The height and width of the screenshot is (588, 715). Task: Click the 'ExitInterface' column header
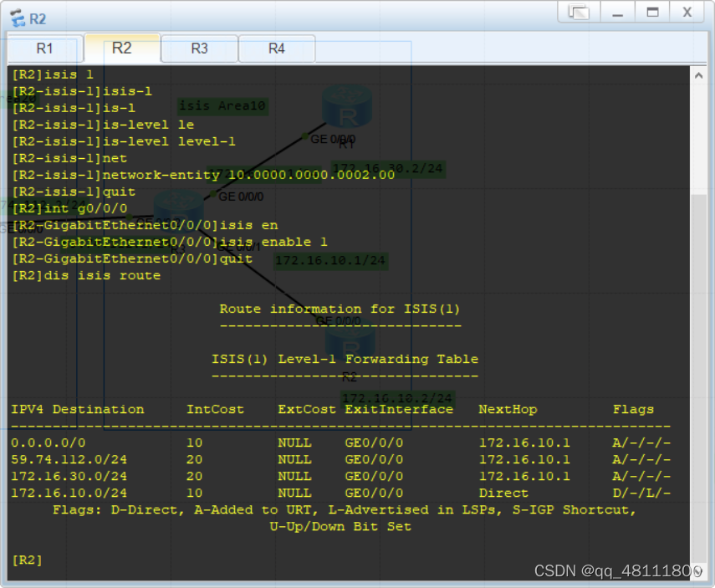399,409
